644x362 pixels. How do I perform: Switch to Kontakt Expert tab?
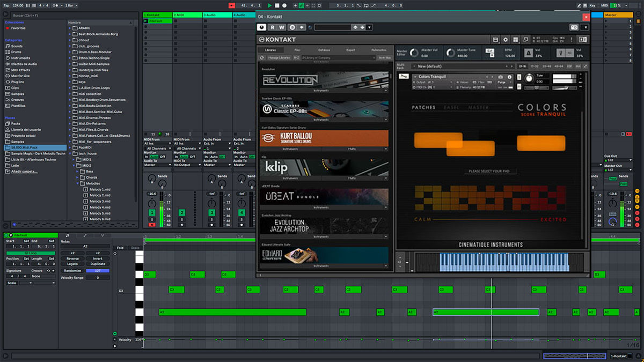tap(350, 50)
